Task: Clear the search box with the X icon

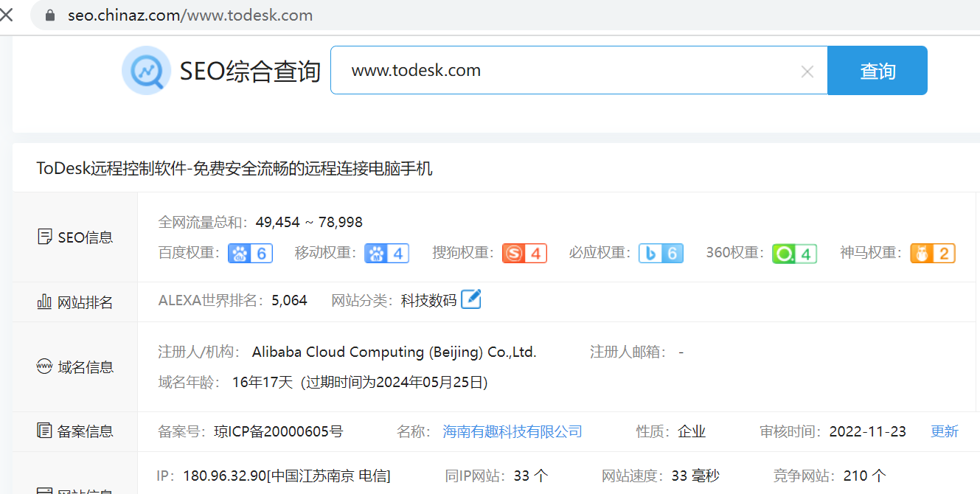Action: (807, 72)
